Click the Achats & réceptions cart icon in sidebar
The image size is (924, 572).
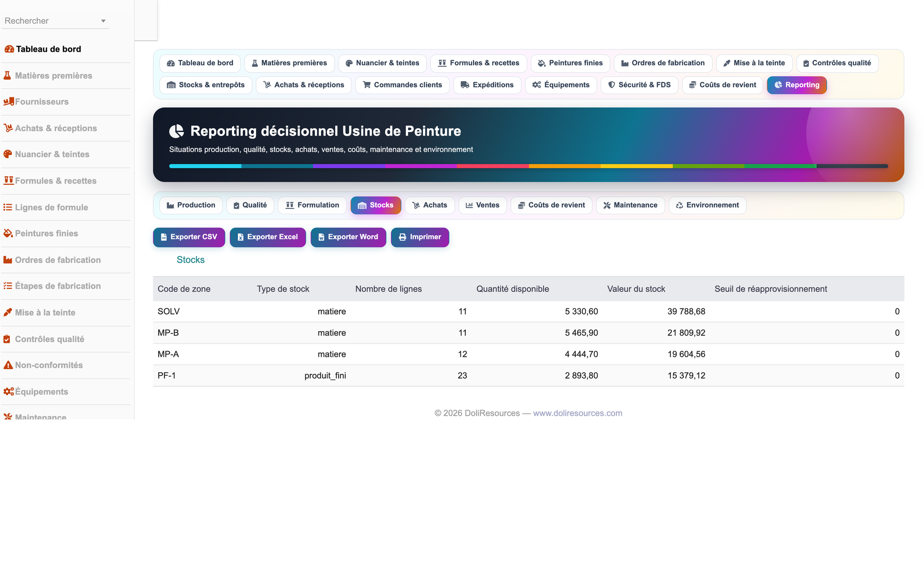(8, 128)
